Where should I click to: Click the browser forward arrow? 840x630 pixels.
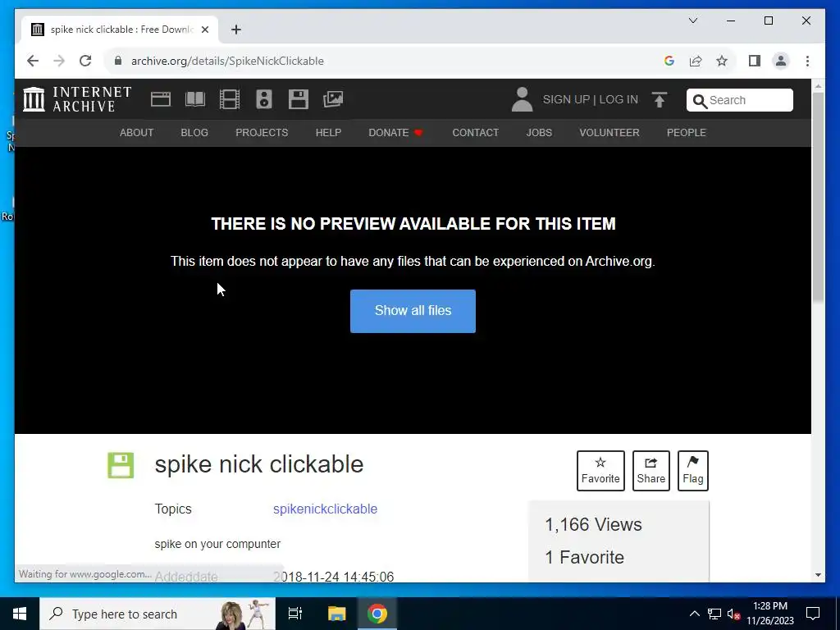[x=59, y=61]
